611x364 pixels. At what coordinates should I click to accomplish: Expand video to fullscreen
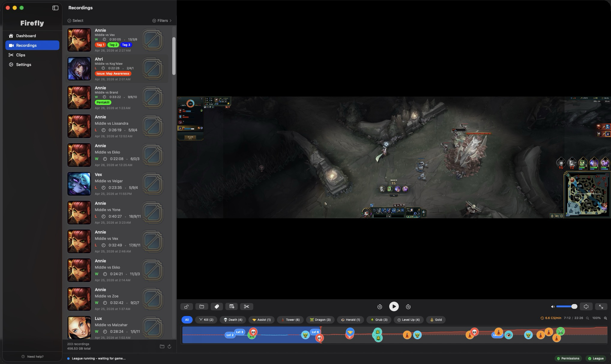601,306
